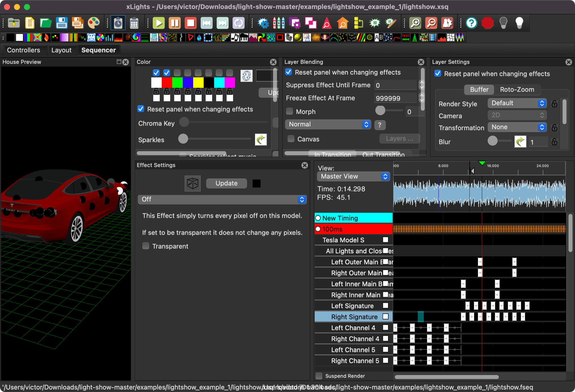Click the crayons color icon
Viewport: 575px width, 392px height.
point(279,23)
